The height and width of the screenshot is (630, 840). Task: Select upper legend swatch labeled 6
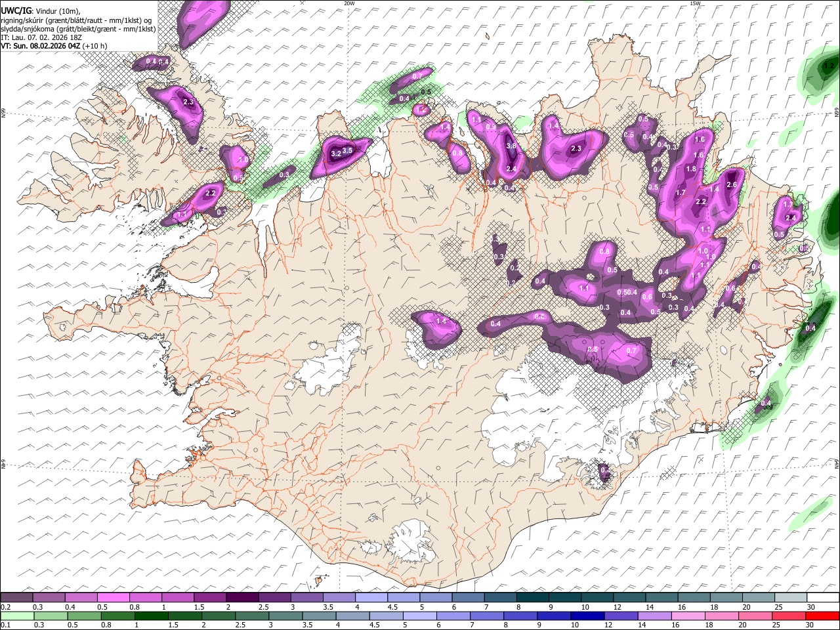click(468, 598)
